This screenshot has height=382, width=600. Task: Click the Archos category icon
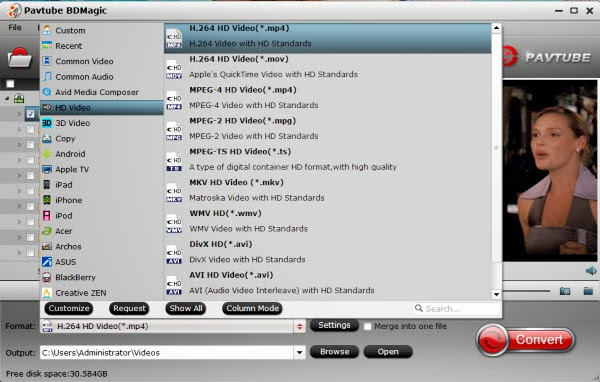pyautogui.click(x=47, y=246)
